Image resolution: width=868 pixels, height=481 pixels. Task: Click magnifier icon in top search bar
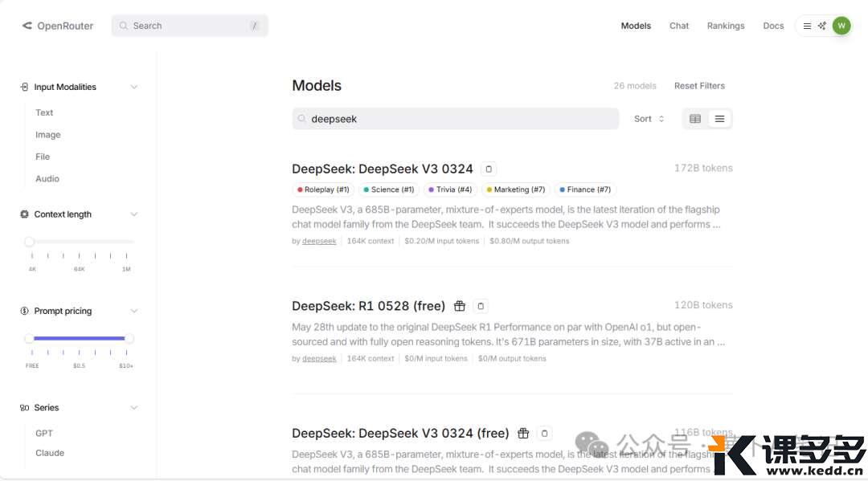pos(124,26)
